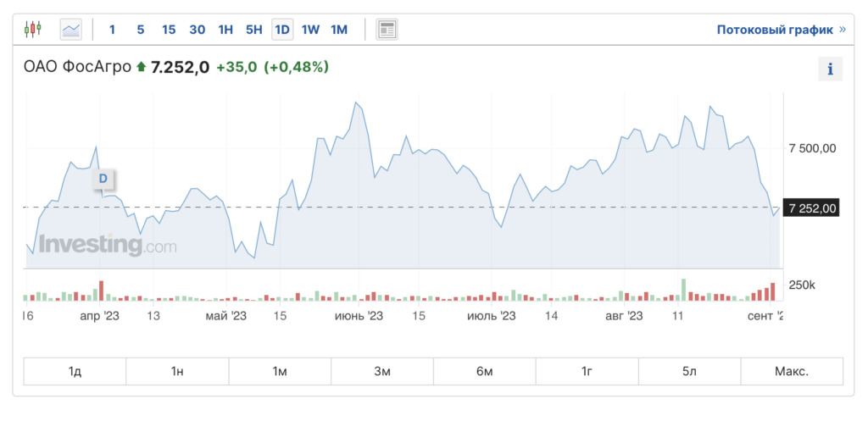Viewport: 868px width, 421px height.
Task: Click the апр '23 date label
Action: click(100, 317)
